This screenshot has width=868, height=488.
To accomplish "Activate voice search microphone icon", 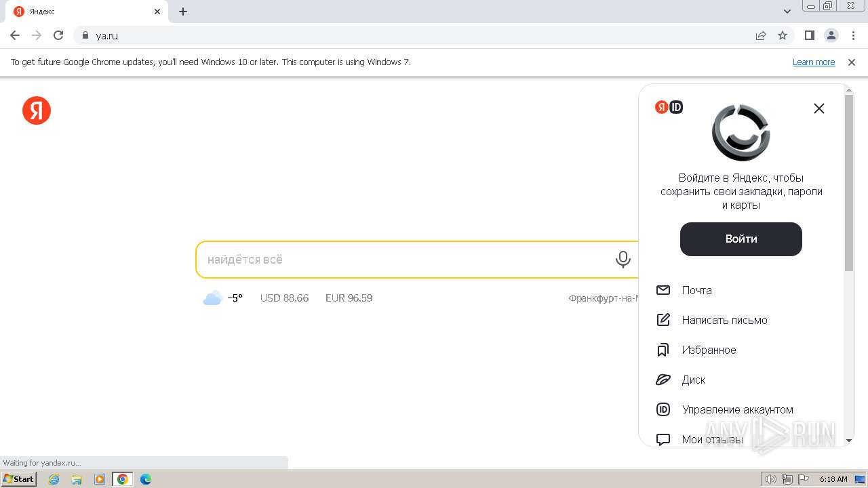I will [623, 260].
